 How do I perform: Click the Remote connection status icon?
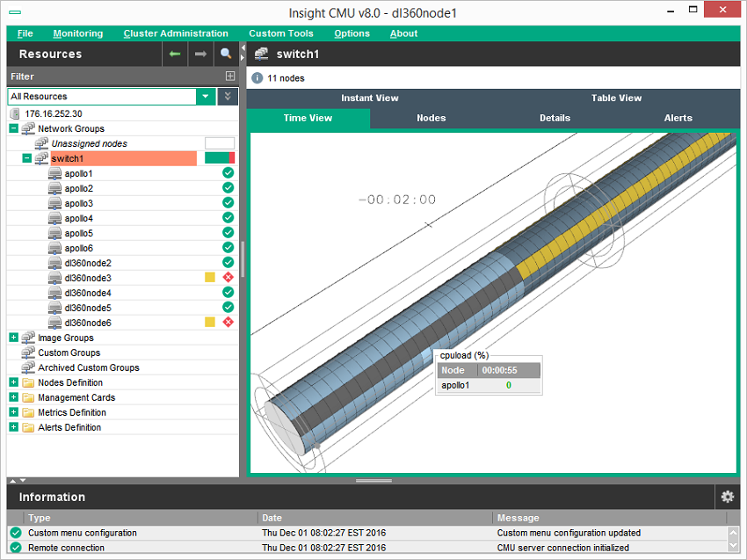coord(16,548)
